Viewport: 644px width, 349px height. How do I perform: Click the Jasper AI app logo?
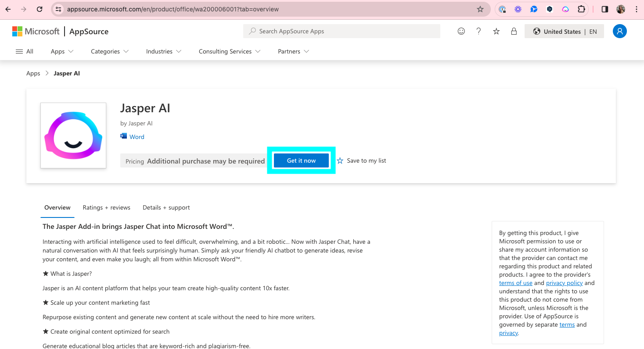point(73,135)
